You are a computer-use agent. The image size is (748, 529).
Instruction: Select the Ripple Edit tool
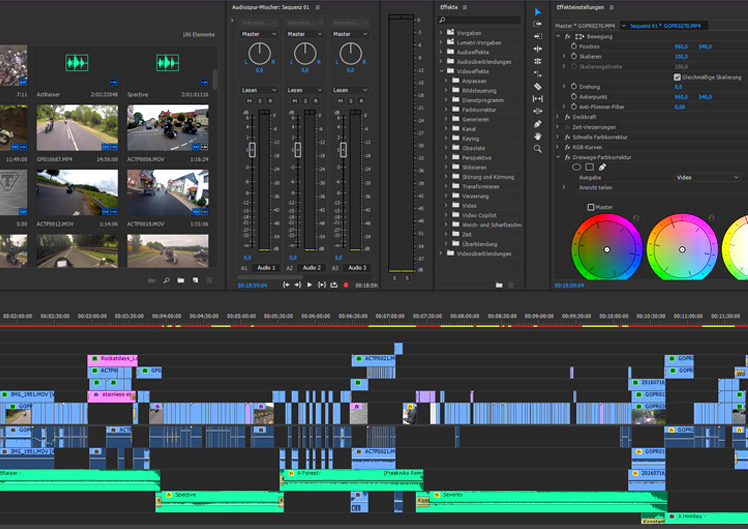click(x=537, y=50)
